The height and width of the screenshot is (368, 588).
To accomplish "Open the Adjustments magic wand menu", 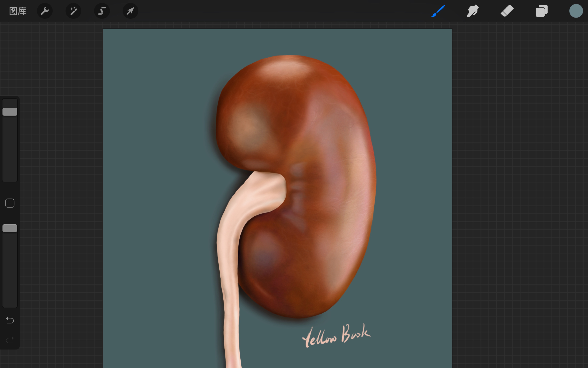I will [73, 11].
